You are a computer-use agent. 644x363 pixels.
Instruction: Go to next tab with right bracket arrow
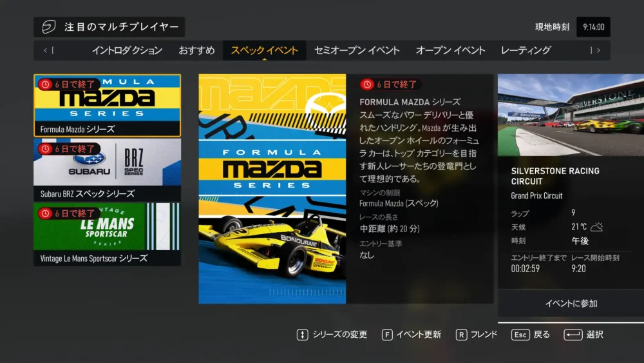595,50
